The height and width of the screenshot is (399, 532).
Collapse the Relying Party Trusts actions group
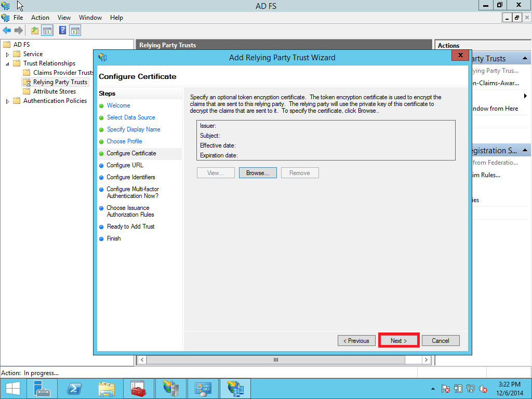(525, 58)
